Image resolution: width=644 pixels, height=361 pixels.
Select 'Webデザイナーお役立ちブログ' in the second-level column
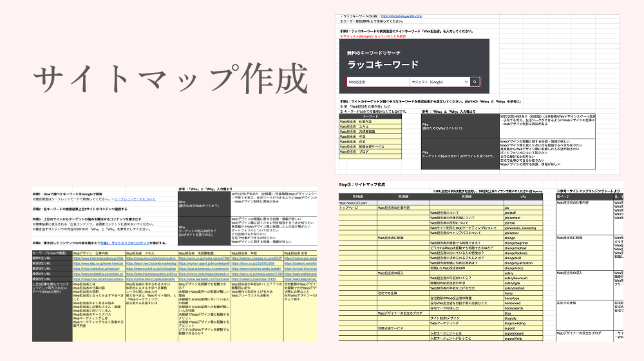pos(403,313)
